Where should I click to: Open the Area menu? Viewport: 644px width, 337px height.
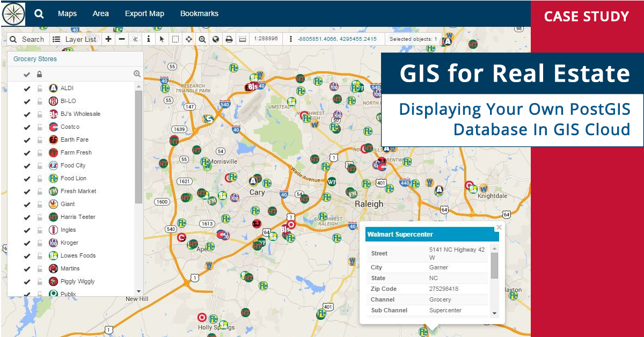(x=100, y=14)
